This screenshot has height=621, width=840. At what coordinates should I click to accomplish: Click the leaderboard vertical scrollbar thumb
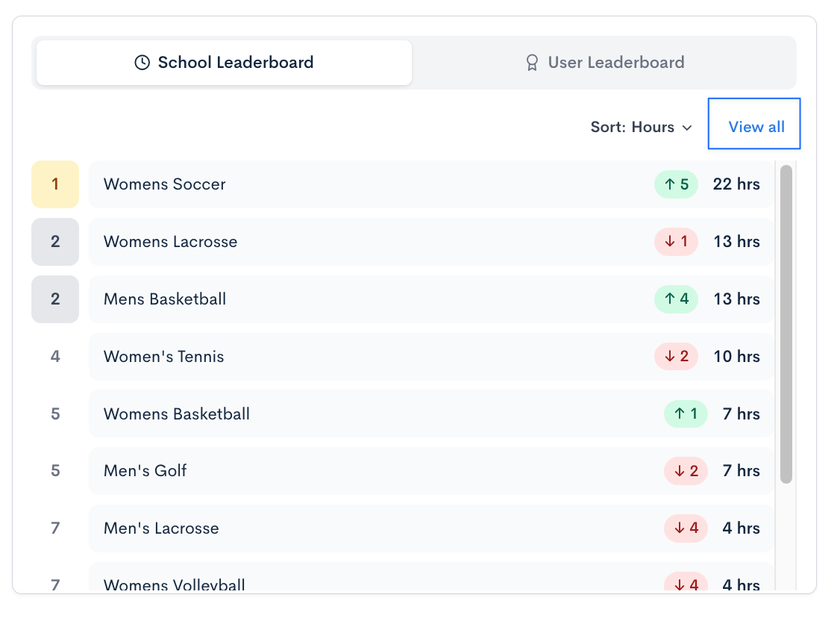(786, 324)
